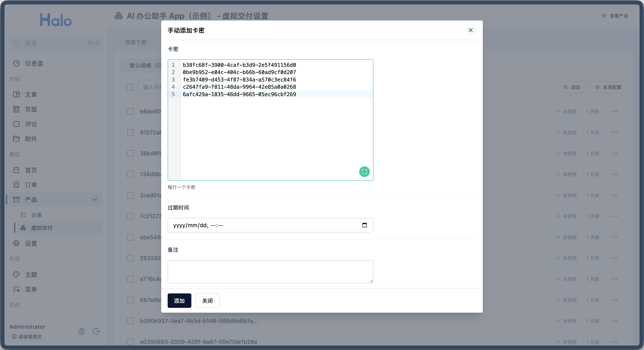Check the box for row b090b937

click(x=130, y=321)
